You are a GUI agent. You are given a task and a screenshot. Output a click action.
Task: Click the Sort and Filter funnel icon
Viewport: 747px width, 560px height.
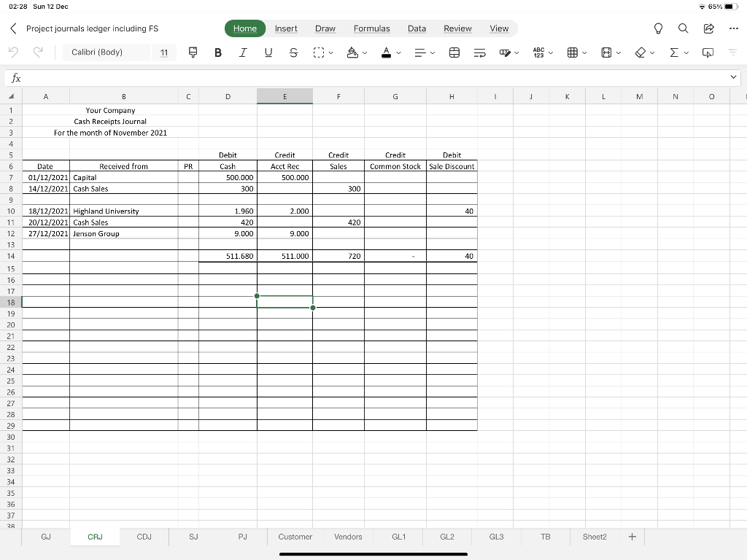point(732,52)
